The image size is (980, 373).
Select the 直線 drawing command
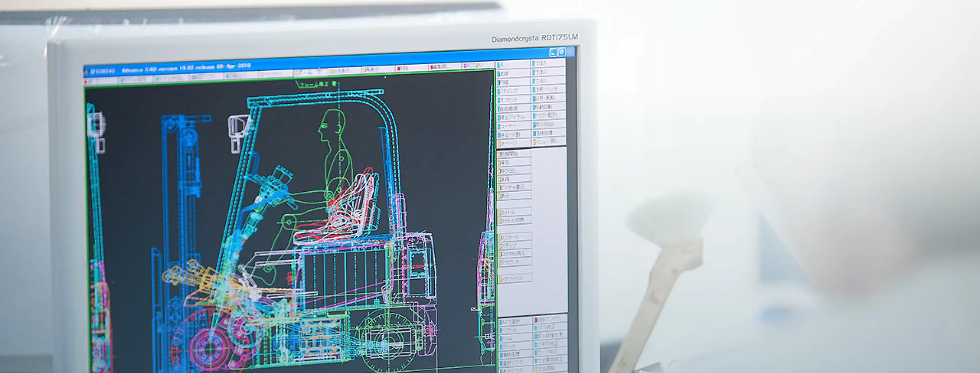[514, 73]
